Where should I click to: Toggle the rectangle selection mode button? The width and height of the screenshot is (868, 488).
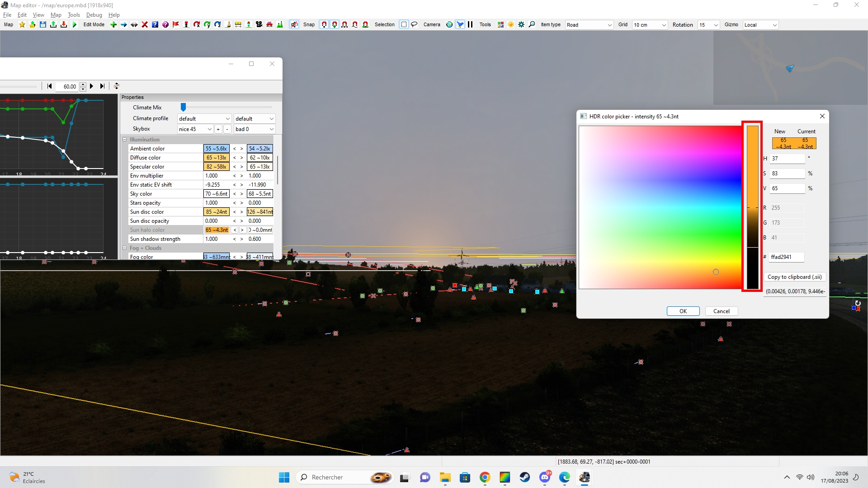tap(404, 24)
